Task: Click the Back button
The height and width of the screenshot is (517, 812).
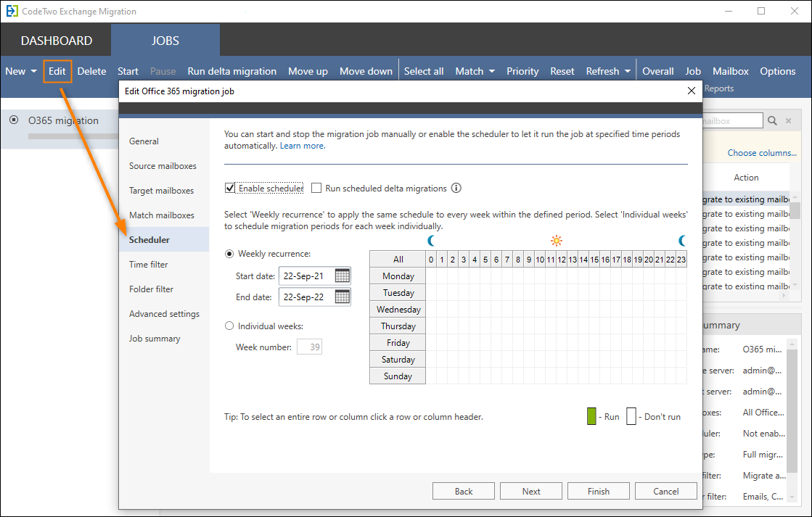Action: [x=464, y=491]
